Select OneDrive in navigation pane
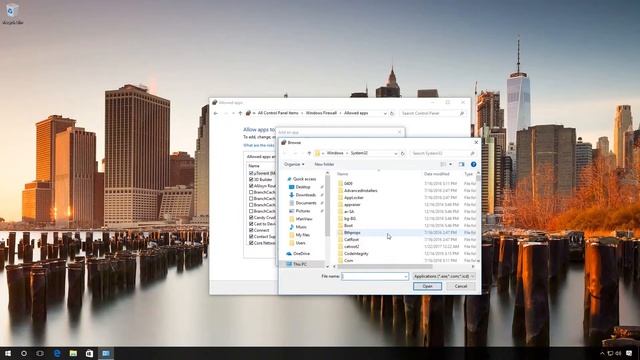640x360 pixels. 301,253
